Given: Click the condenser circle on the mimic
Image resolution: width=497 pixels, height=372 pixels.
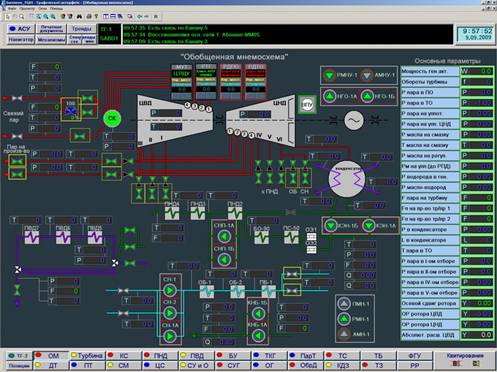Looking at the screenshot, I should click(347, 179).
